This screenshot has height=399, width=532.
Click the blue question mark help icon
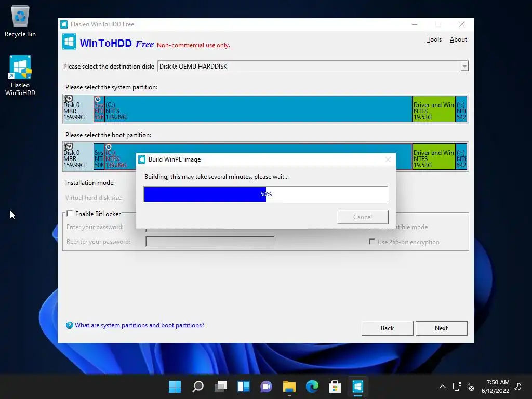point(70,325)
